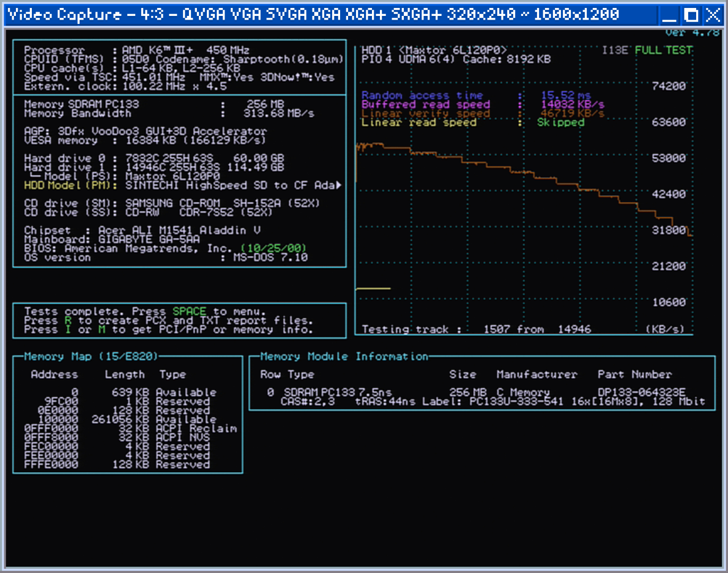
Task: Click the green SPACE key hint
Action: tap(189, 311)
